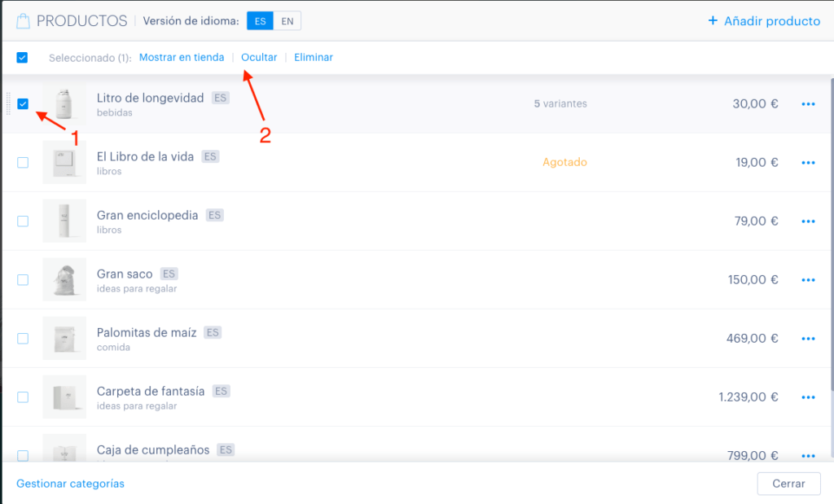
Task: Click product name Gran saco
Action: point(125,274)
